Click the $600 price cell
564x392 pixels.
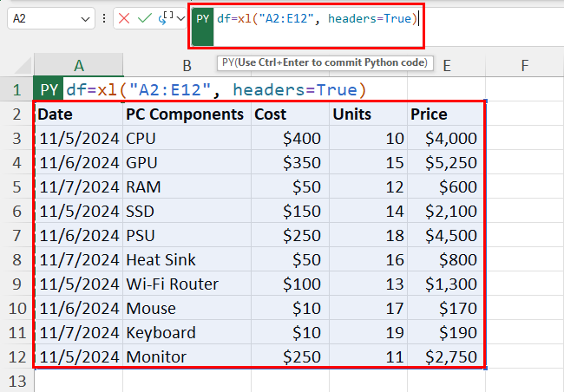[x=446, y=186]
